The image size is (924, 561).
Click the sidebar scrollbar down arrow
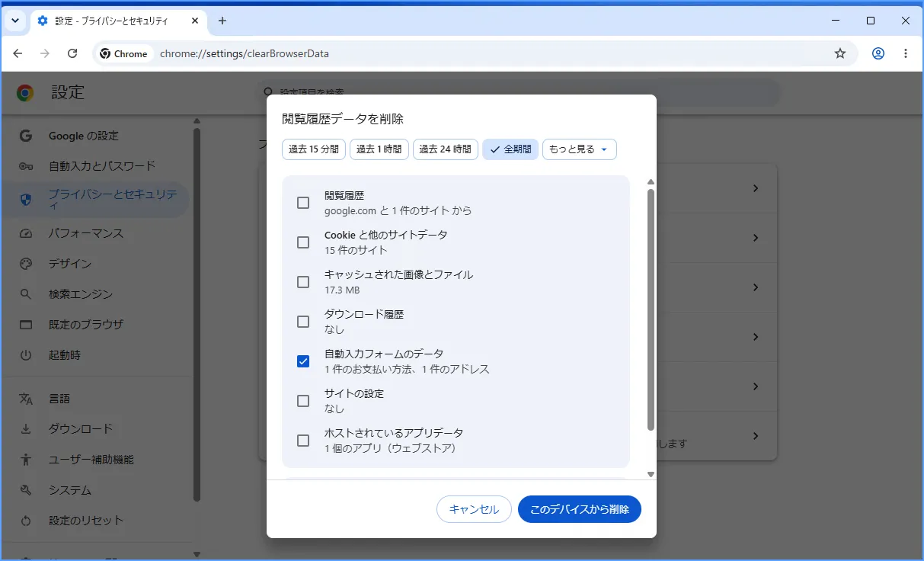[x=197, y=554]
